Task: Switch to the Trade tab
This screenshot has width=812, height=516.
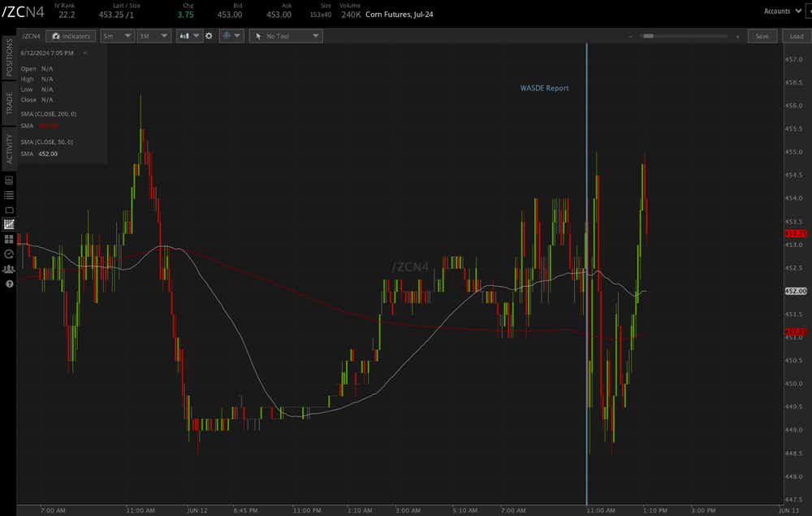Action: tap(9, 104)
